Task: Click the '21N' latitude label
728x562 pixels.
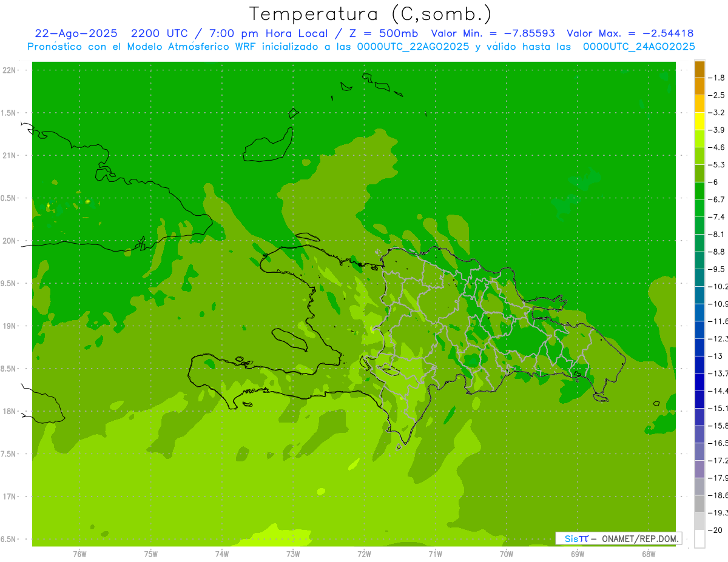Action: pos(10,155)
